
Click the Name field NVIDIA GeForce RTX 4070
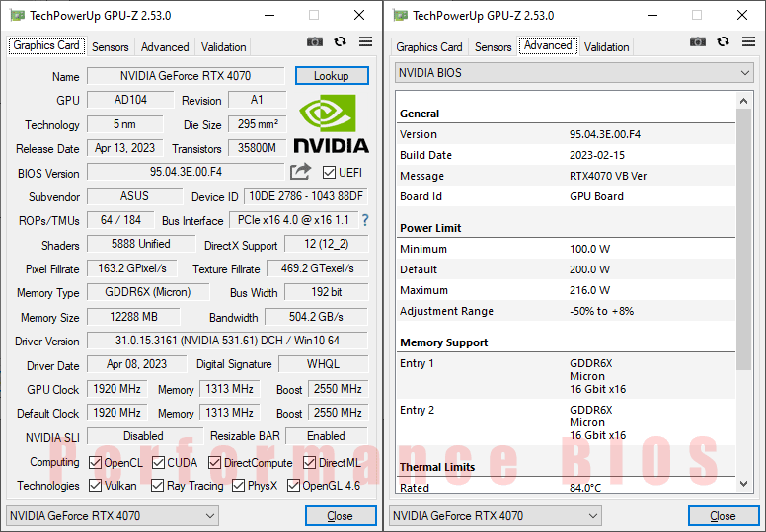[186, 76]
